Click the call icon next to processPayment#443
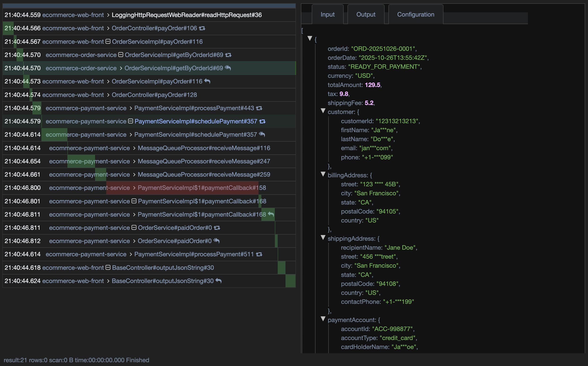This screenshot has height=366, width=588. click(259, 108)
